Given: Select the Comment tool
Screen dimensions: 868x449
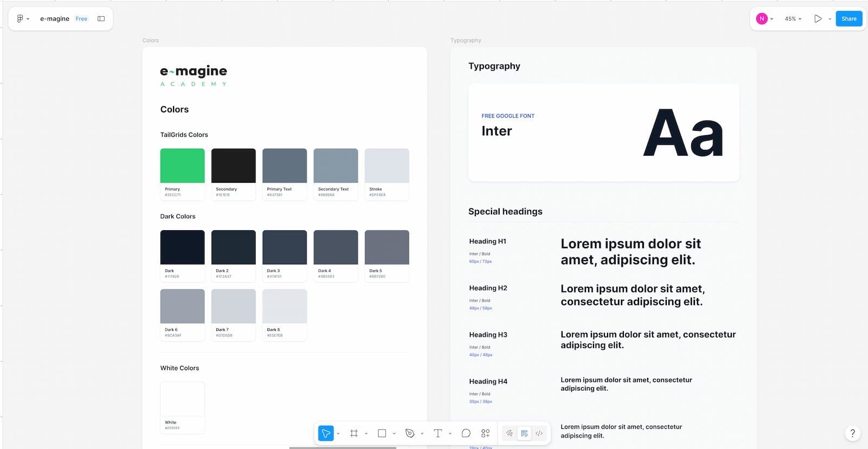Looking at the screenshot, I should pyautogui.click(x=466, y=433).
